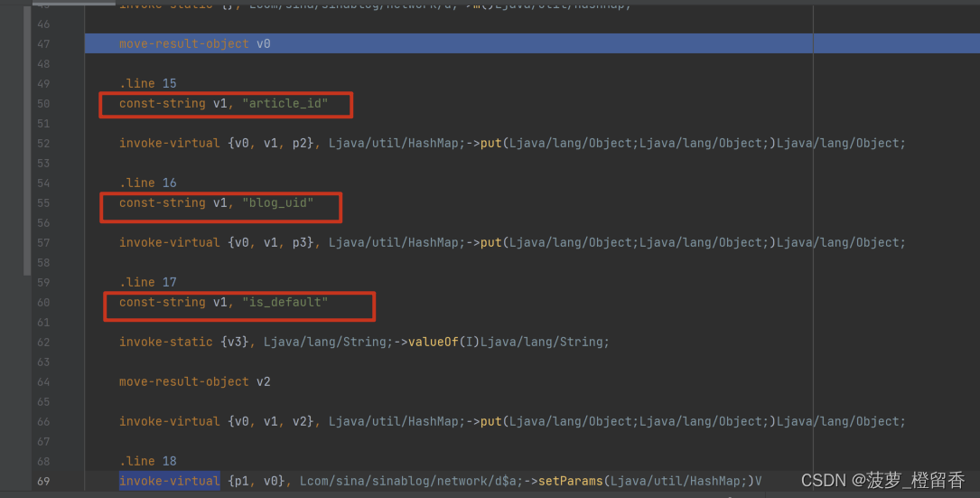The width and height of the screenshot is (980, 498).
Task: Click the .line 18 directive
Action: click(148, 462)
